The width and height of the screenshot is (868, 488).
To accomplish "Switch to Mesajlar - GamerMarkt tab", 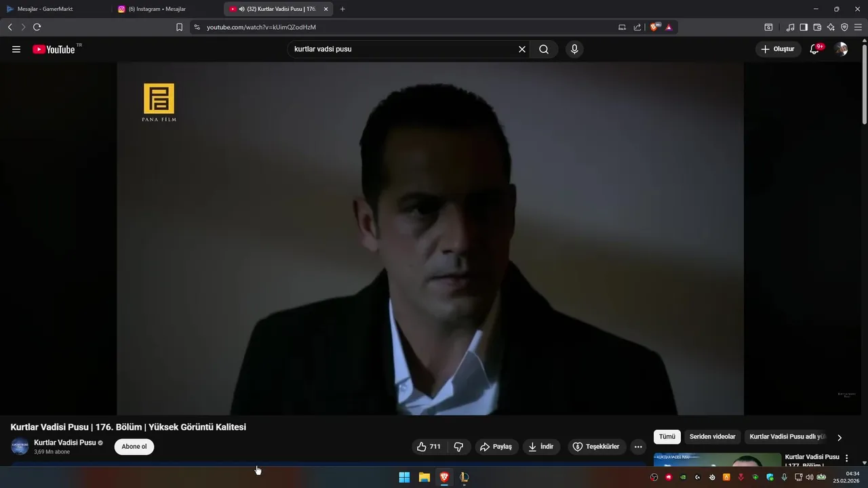I will (x=45, y=9).
